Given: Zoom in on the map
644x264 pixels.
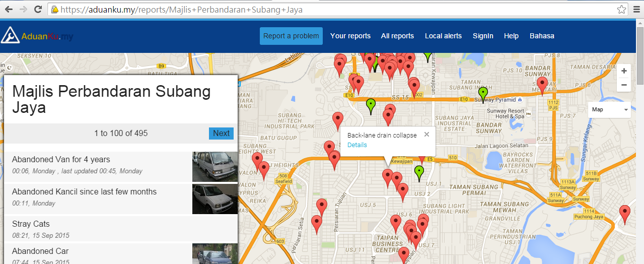Looking at the screenshot, I should (x=624, y=71).
